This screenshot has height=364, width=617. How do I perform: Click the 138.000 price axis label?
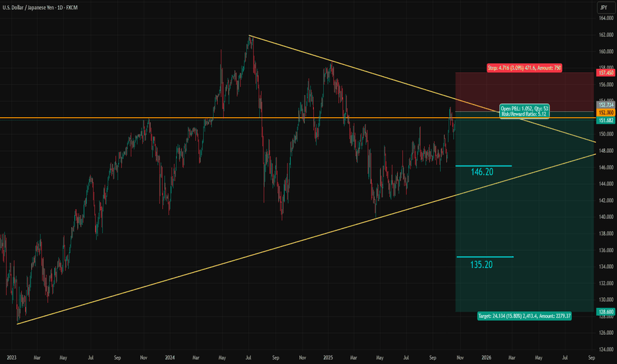tap(606, 234)
